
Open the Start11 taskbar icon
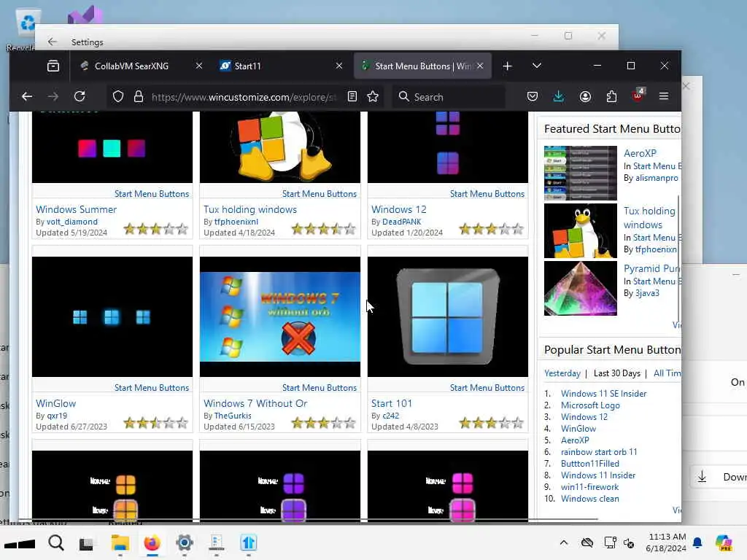coord(249,542)
